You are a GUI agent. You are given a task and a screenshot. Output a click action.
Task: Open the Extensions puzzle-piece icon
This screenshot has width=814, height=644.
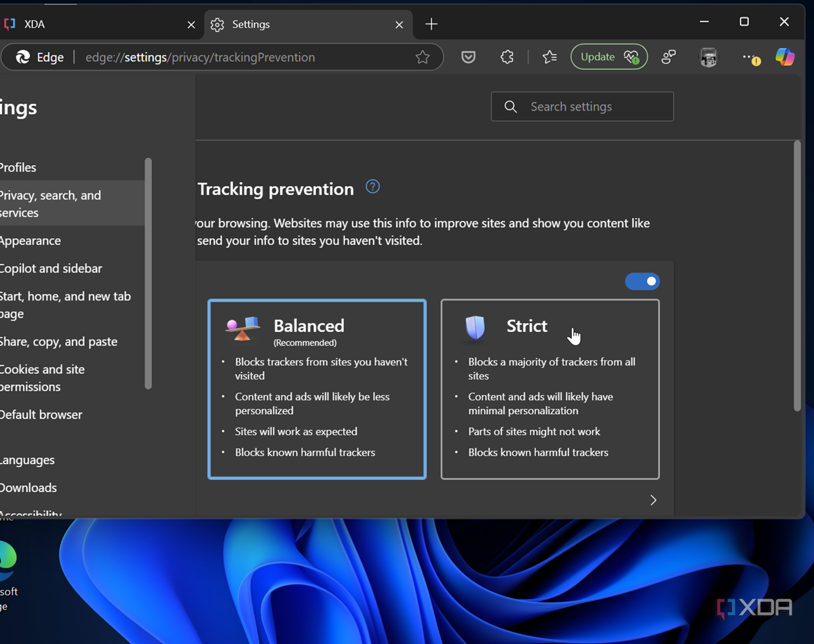click(x=507, y=58)
